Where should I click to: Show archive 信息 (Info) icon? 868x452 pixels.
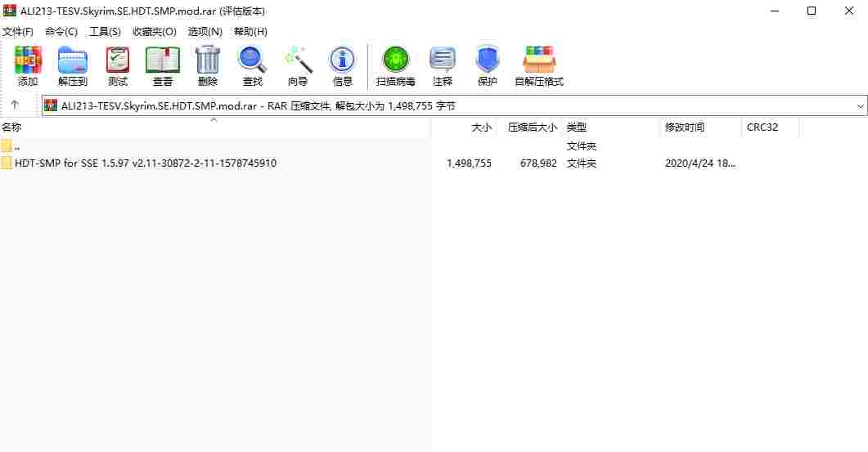click(x=342, y=60)
